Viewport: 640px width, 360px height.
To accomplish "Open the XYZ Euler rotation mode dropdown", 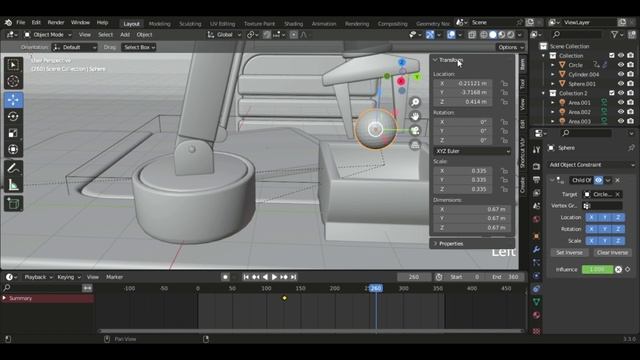I will click(472, 151).
